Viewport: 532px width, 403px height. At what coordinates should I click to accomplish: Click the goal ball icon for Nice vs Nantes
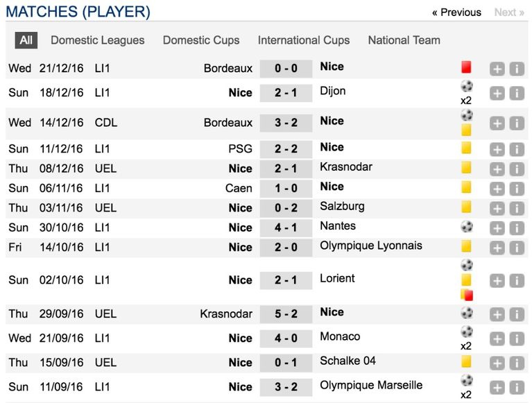pos(466,226)
